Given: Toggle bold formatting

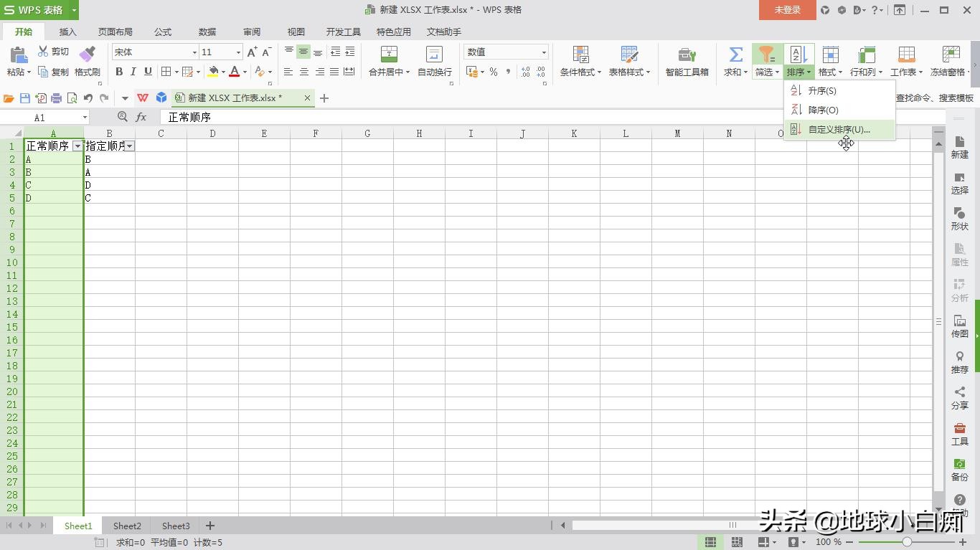Looking at the screenshot, I should click(x=119, y=72).
